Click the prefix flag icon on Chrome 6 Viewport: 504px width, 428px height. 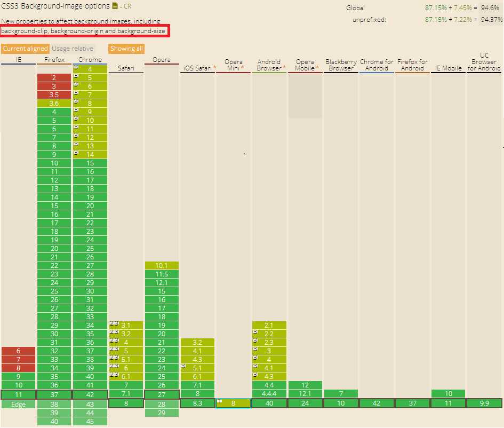coord(76,84)
